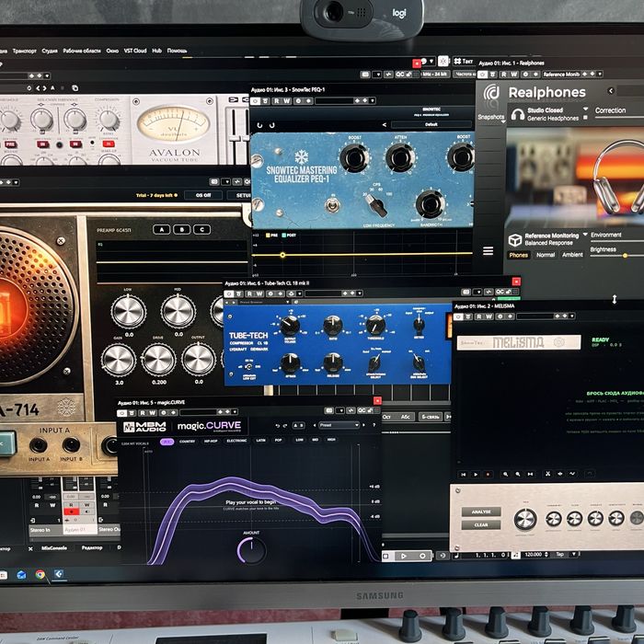Image resolution: width=644 pixels, height=644 pixels.
Task: Open preset menu arrow in SnowTec PEQ-1 header
Action: tap(372, 101)
